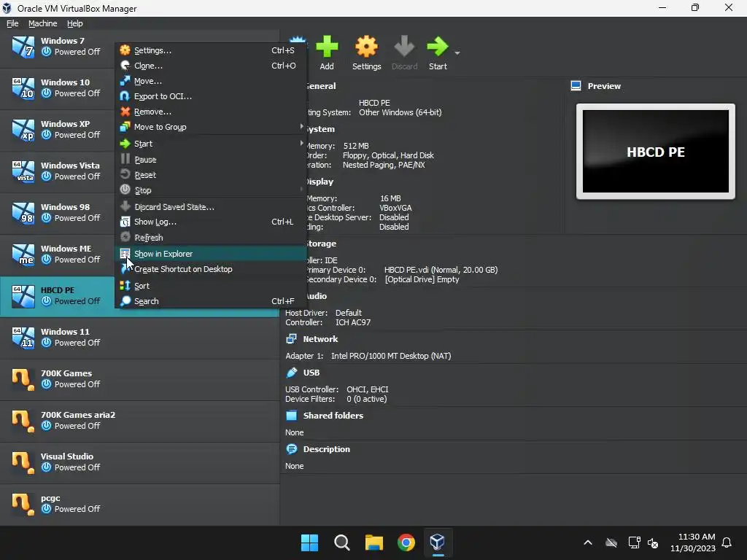Screen dimensions: 747x560
Task: Click the green Add toolbar icon
Action: pos(327,47)
